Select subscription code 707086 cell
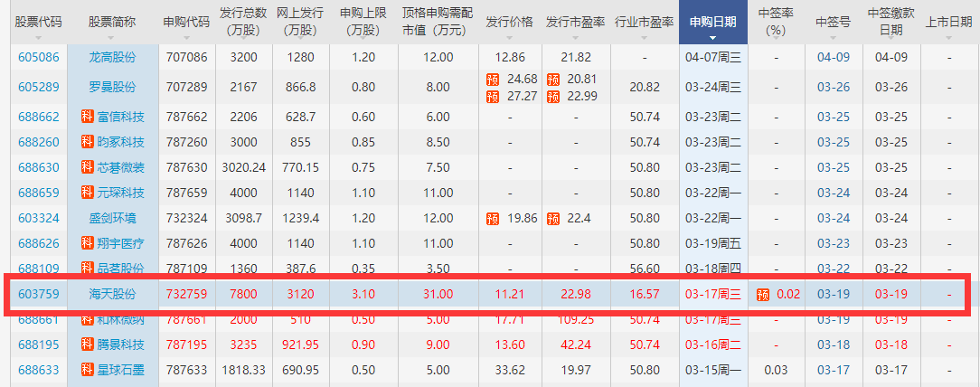This screenshot has width=980, height=387. pyautogui.click(x=186, y=57)
